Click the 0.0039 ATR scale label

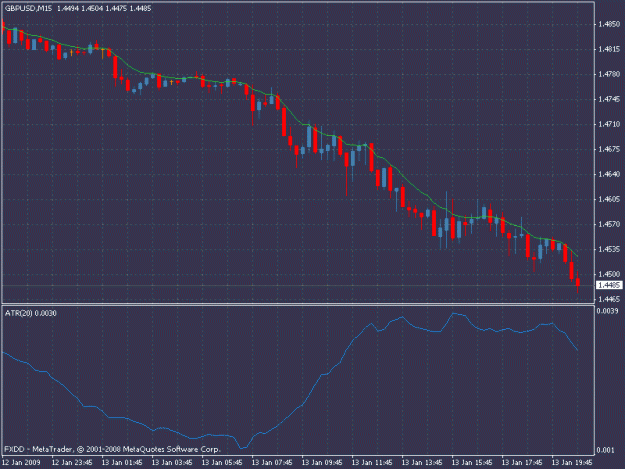point(607,311)
